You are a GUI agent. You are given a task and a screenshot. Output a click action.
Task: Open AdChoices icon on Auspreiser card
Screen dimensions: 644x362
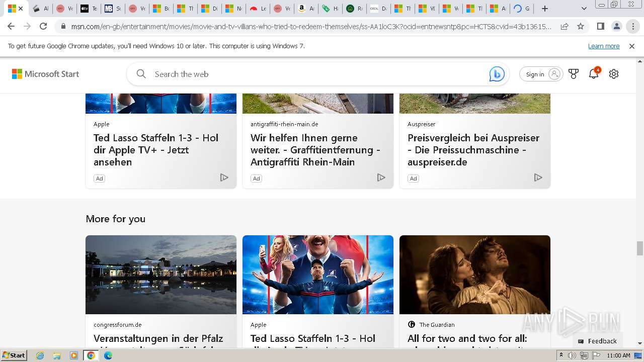tap(538, 177)
